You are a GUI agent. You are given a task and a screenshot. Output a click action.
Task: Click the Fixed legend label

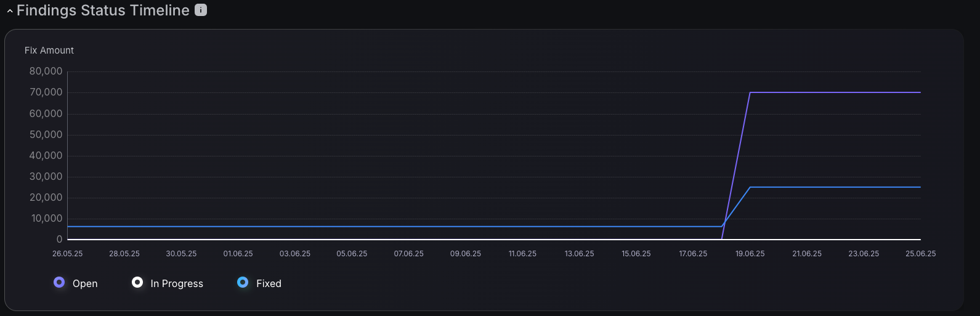269,283
